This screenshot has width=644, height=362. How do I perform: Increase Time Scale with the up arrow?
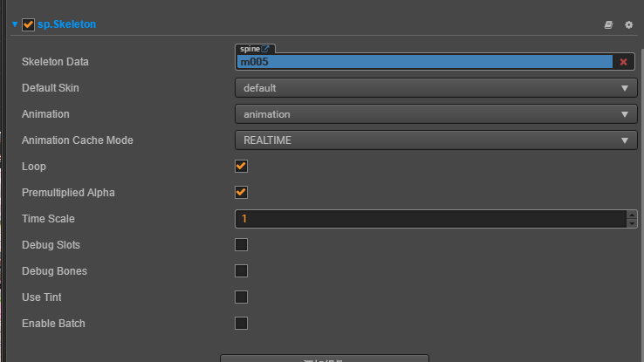(x=632, y=214)
